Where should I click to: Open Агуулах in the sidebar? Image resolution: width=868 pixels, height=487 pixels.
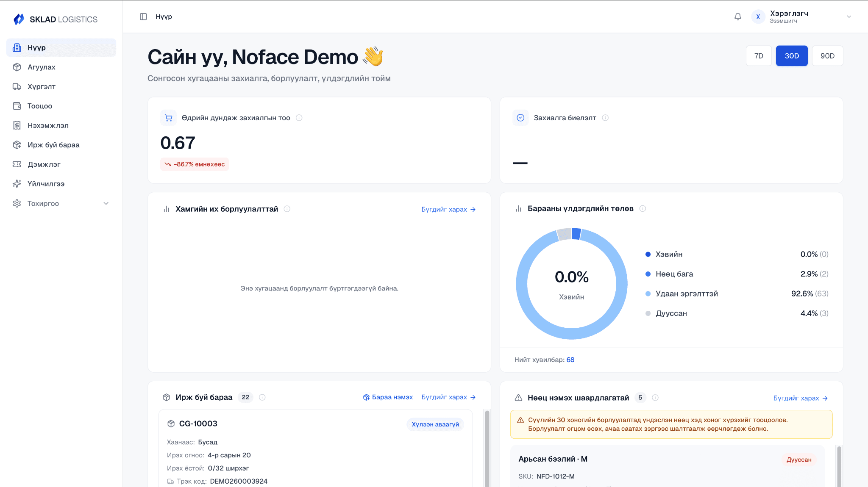pyautogui.click(x=61, y=67)
